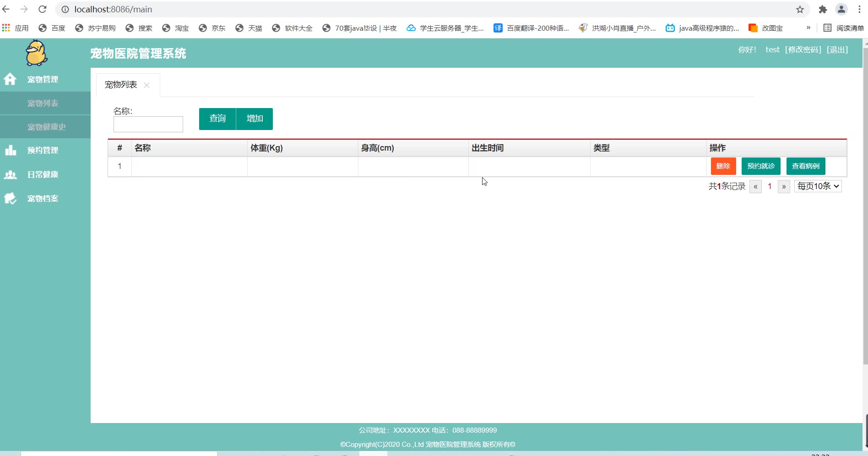Image resolution: width=868 pixels, height=456 pixels.
Task: Open the 苏宁易购 bookmark
Action: click(x=95, y=28)
